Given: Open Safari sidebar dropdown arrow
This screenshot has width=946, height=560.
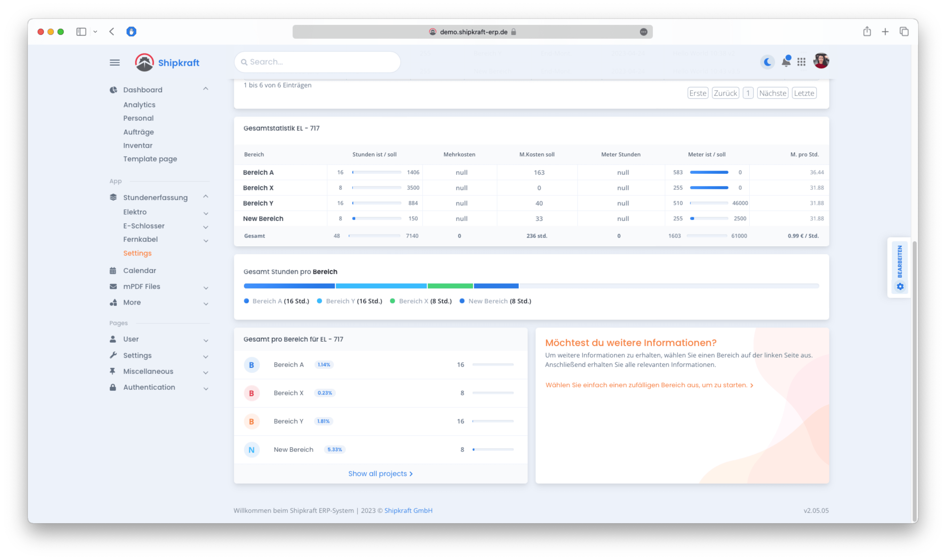Looking at the screenshot, I should pyautogui.click(x=95, y=32).
